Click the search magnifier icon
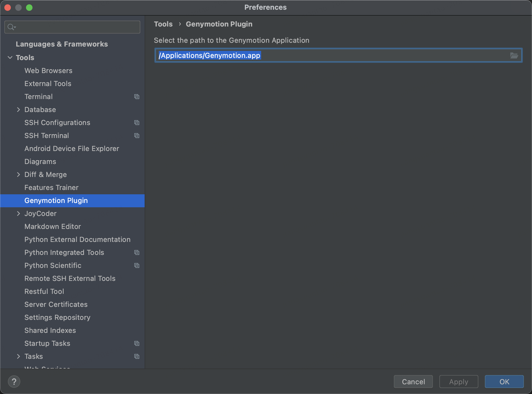Screen dimensions: 532x394 point(11,27)
